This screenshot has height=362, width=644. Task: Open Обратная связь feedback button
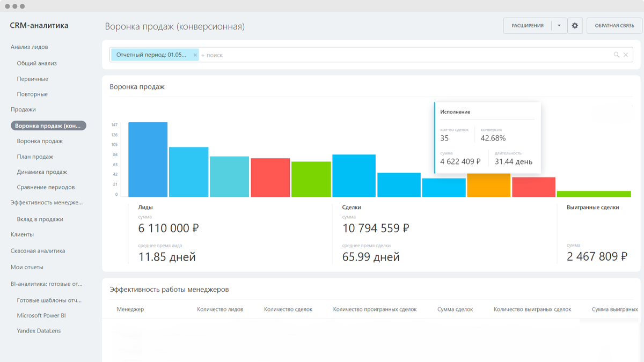pyautogui.click(x=614, y=26)
